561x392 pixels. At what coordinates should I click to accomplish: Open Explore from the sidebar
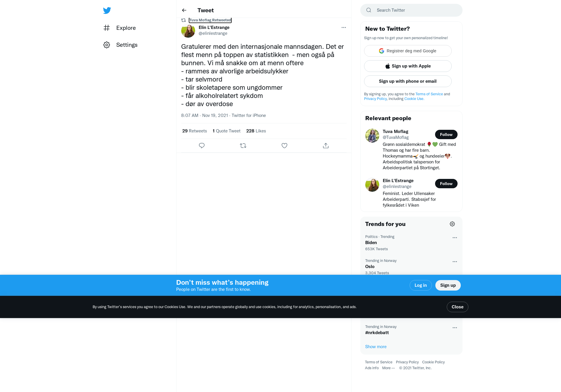(120, 28)
